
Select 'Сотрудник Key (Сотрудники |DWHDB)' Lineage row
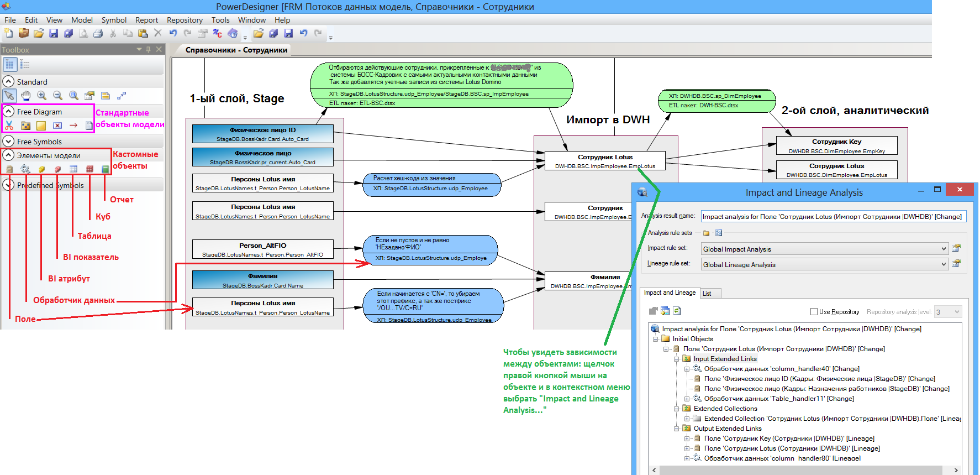[x=789, y=439]
